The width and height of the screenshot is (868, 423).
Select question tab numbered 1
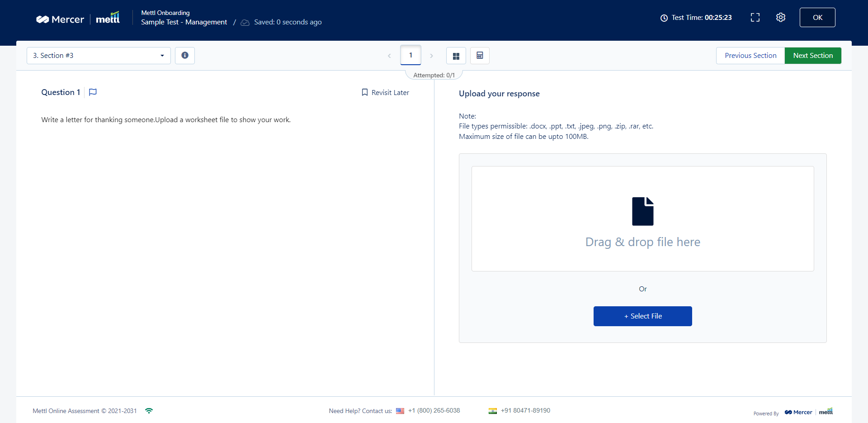410,55
